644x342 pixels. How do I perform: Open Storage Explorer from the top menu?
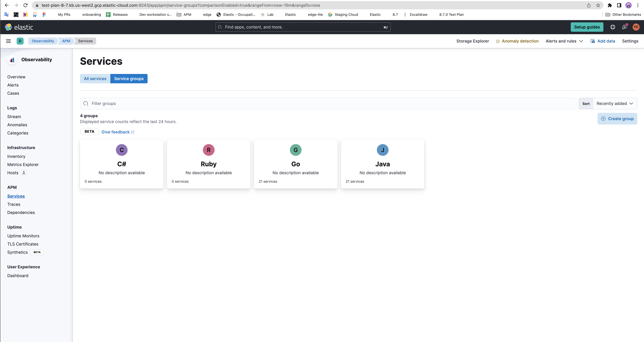pos(472,41)
